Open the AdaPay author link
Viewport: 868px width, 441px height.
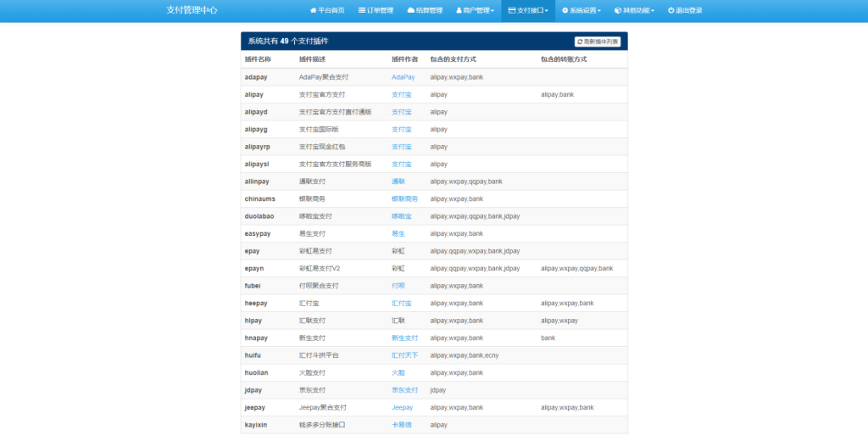pos(403,77)
